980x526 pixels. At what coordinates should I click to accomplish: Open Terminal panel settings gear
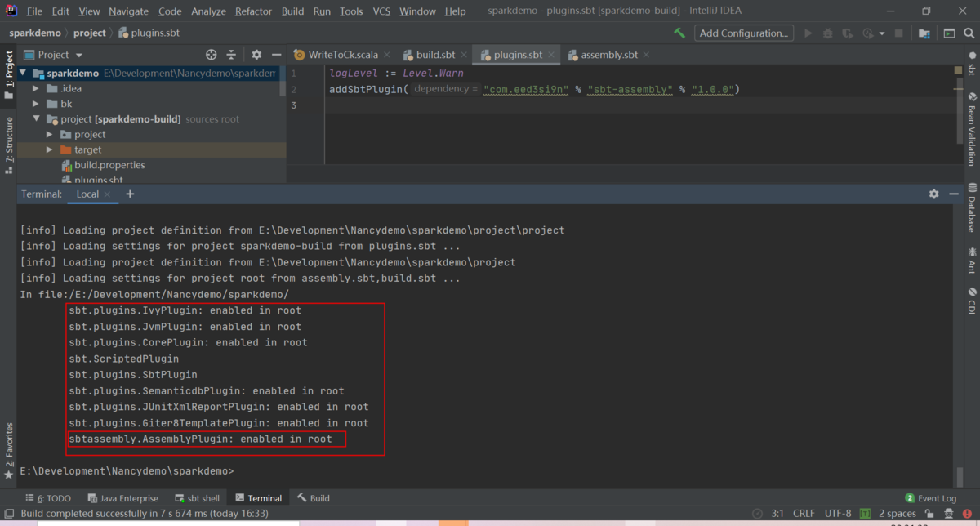pyautogui.click(x=934, y=194)
